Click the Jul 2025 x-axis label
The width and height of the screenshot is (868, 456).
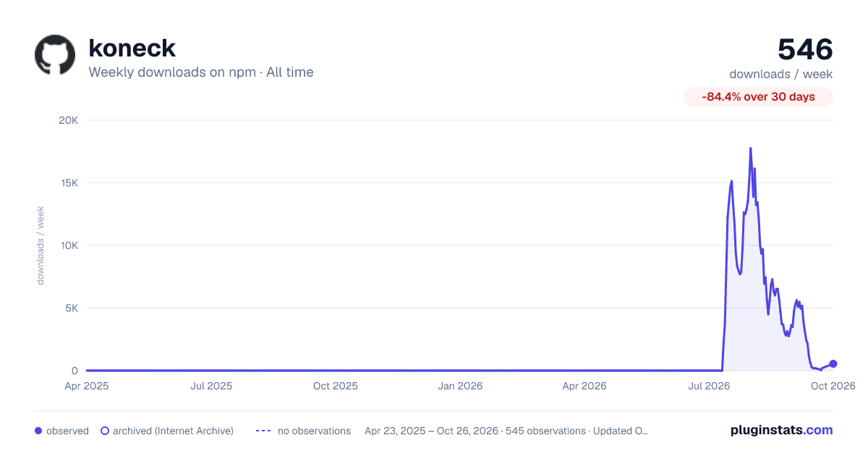(211, 386)
